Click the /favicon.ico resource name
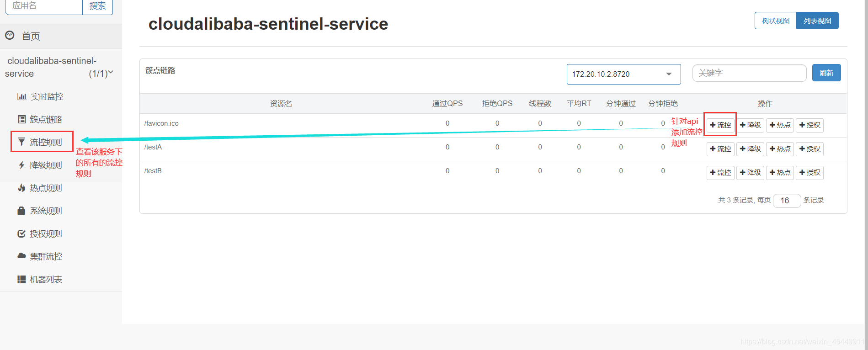This screenshot has width=868, height=350. coord(161,123)
